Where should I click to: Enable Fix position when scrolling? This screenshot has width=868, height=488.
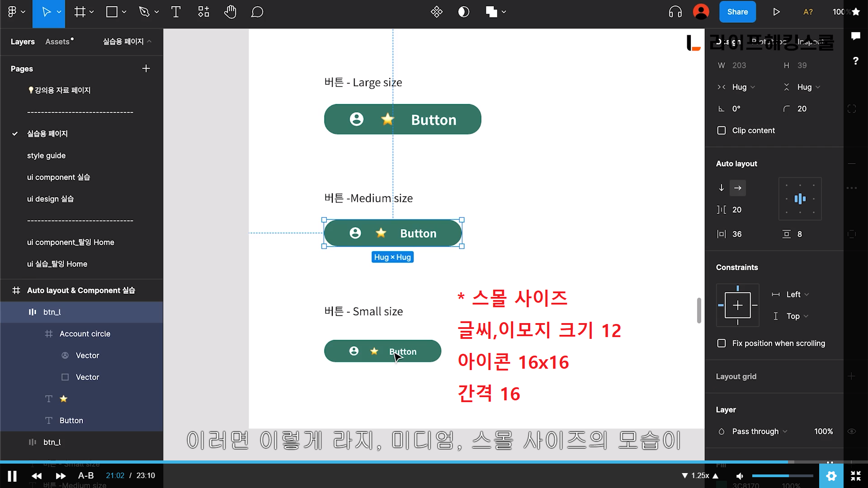(722, 343)
